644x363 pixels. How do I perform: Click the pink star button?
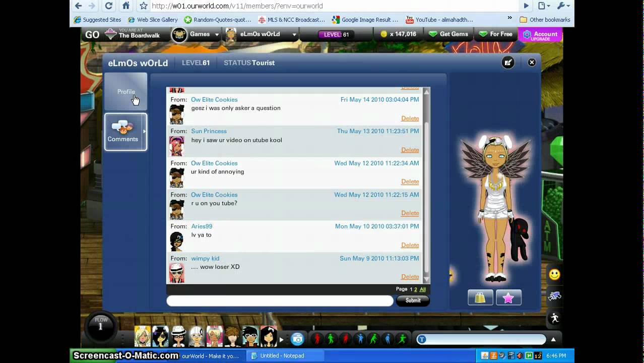click(508, 297)
